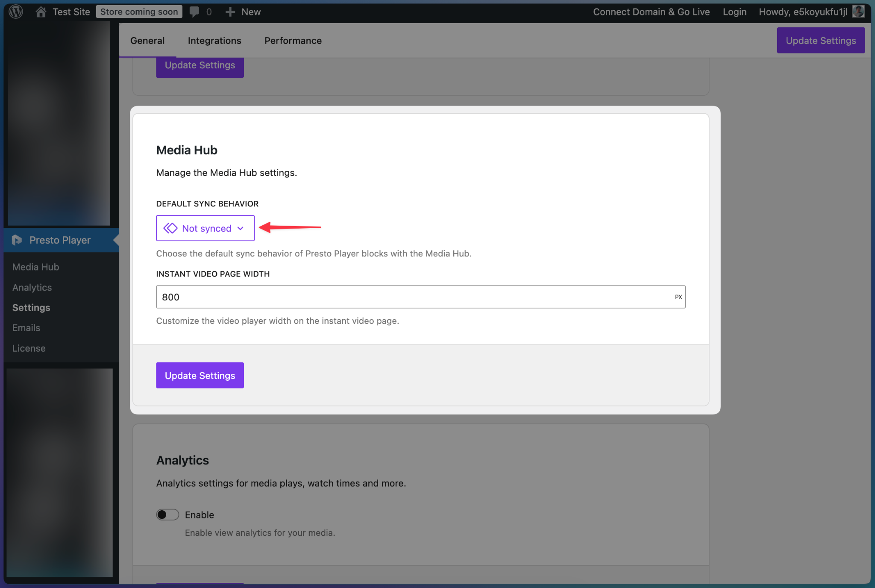
Task: Click the WordPress logo icon
Action: [x=16, y=12]
